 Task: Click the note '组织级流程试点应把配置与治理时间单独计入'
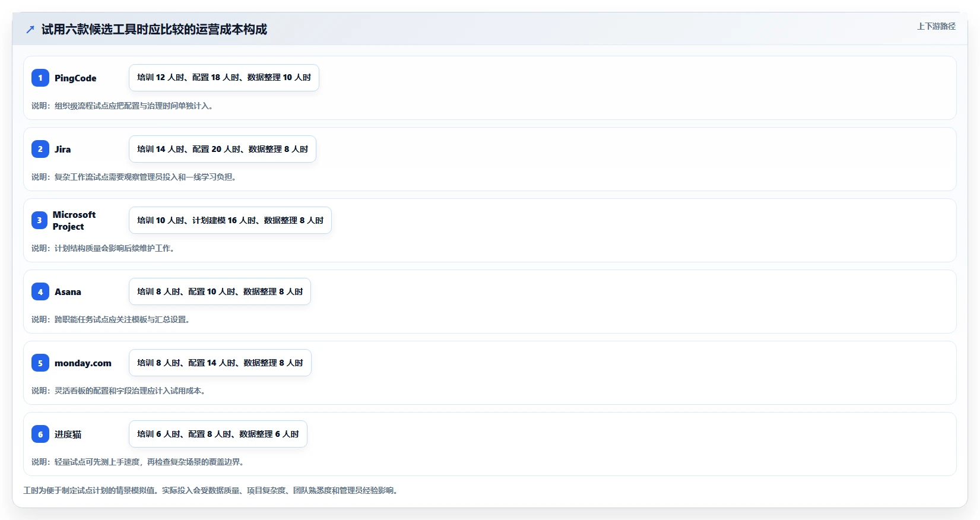(122, 106)
